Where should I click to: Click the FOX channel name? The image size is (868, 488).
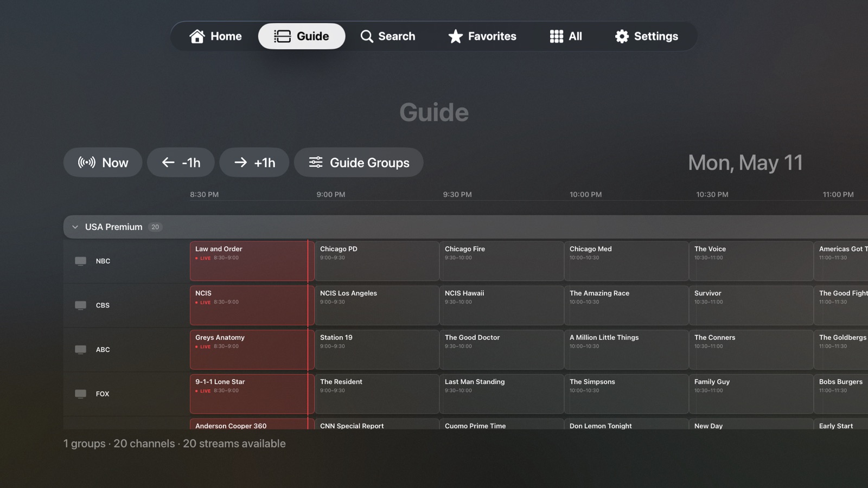[x=103, y=394]
